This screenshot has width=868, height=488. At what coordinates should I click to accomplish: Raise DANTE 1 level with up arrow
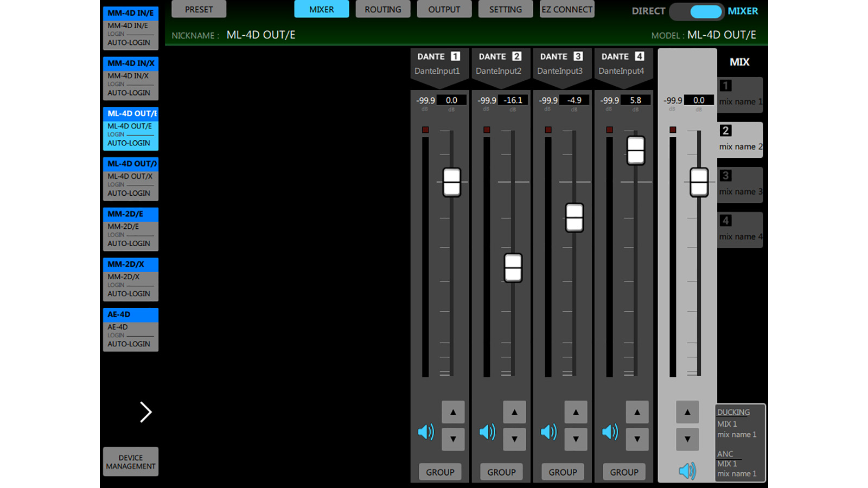453,412
